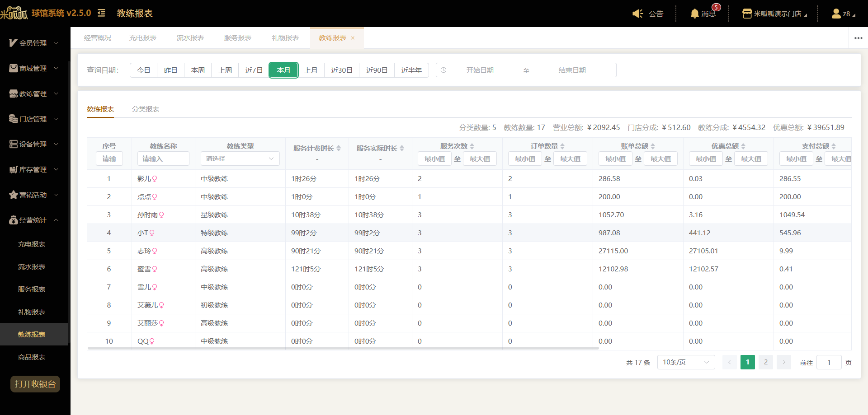Image resolution: width=868 pixels, height=415 pixels.
Task: Click the table's horizontal scrollbar
Action: point(343,348)
